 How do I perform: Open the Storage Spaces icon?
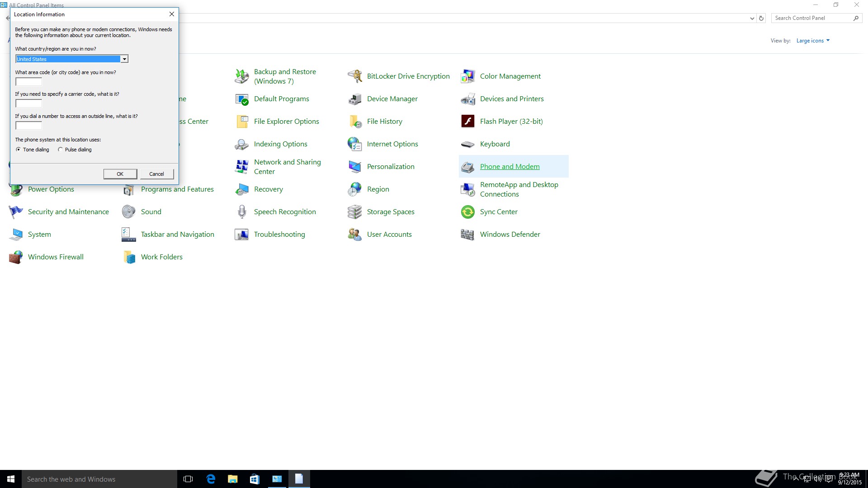coord(355,212)
